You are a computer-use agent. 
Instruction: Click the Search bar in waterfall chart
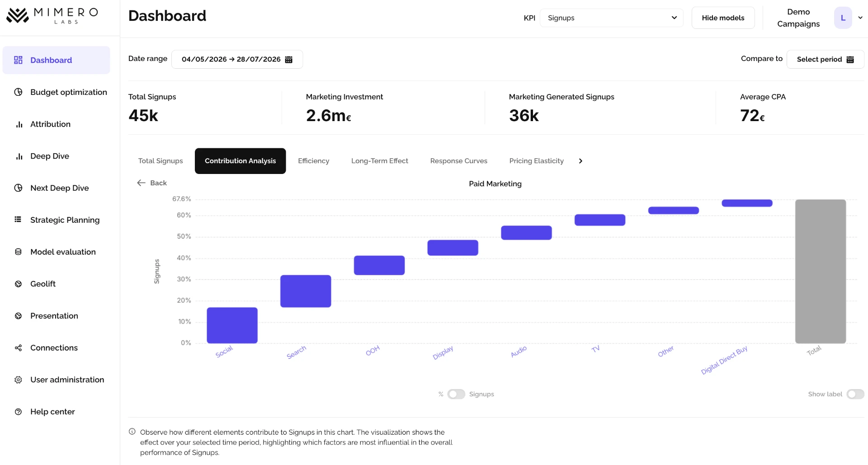click(306, 291)
